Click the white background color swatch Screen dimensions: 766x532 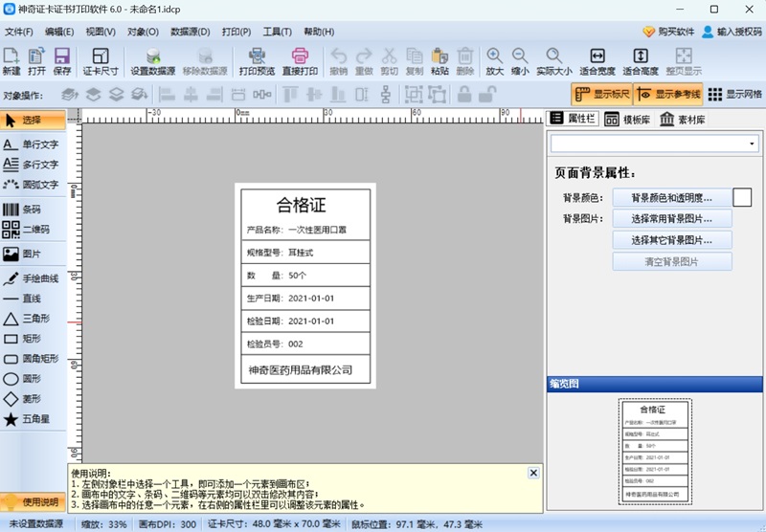click(x=742, y=198)
